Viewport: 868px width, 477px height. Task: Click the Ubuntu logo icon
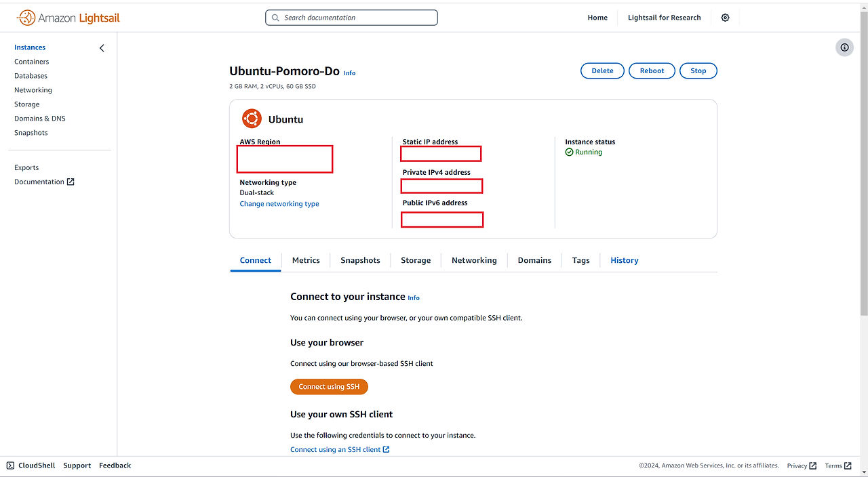point(252,119)
